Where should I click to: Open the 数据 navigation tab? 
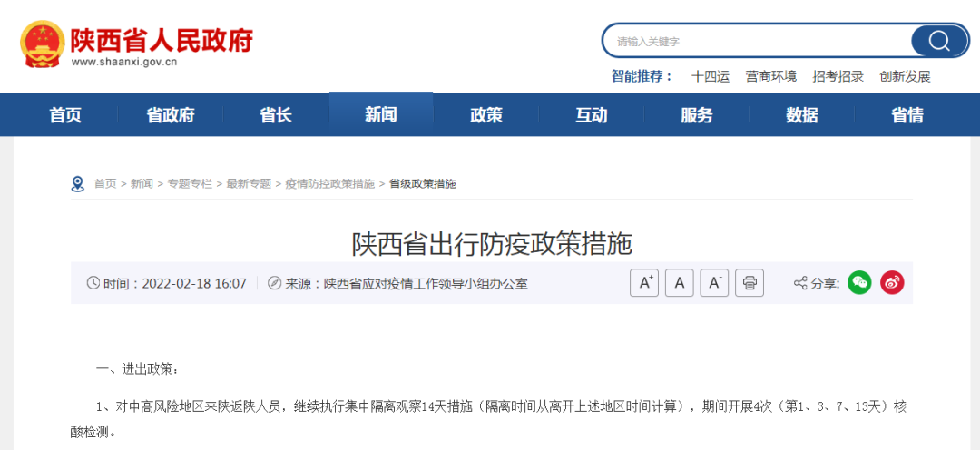(802, 115)
